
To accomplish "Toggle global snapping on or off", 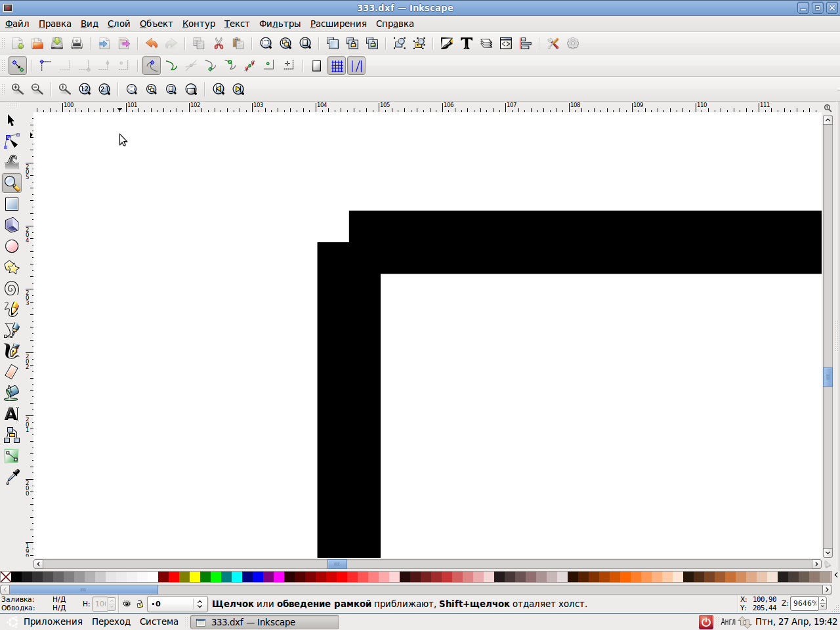I will click(x=18, y=66).
